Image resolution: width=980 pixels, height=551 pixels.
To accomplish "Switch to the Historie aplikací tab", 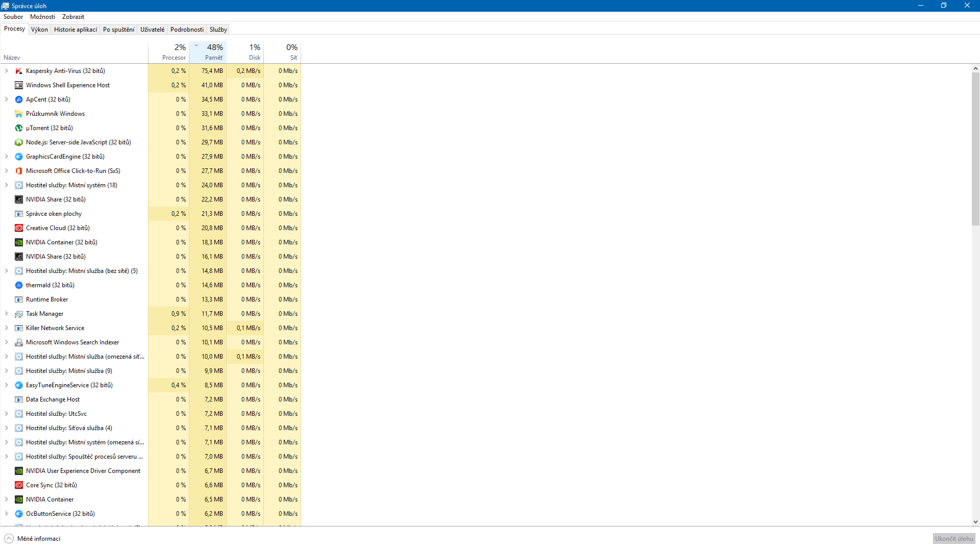I will click(76, 30).
